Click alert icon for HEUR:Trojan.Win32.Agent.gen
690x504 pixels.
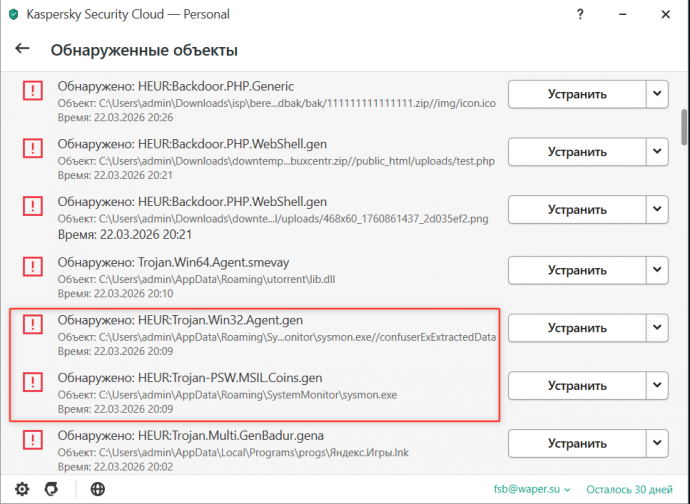click(33, 324)
